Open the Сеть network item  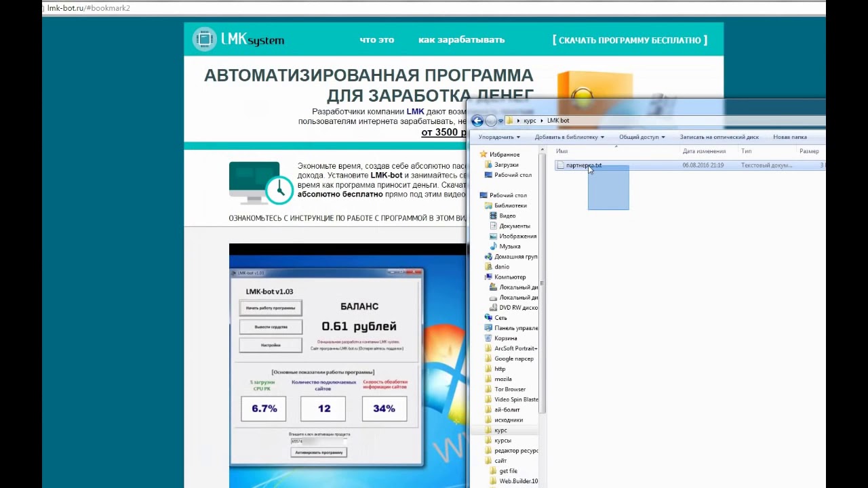pyautogui.click(x=496, y=318)
